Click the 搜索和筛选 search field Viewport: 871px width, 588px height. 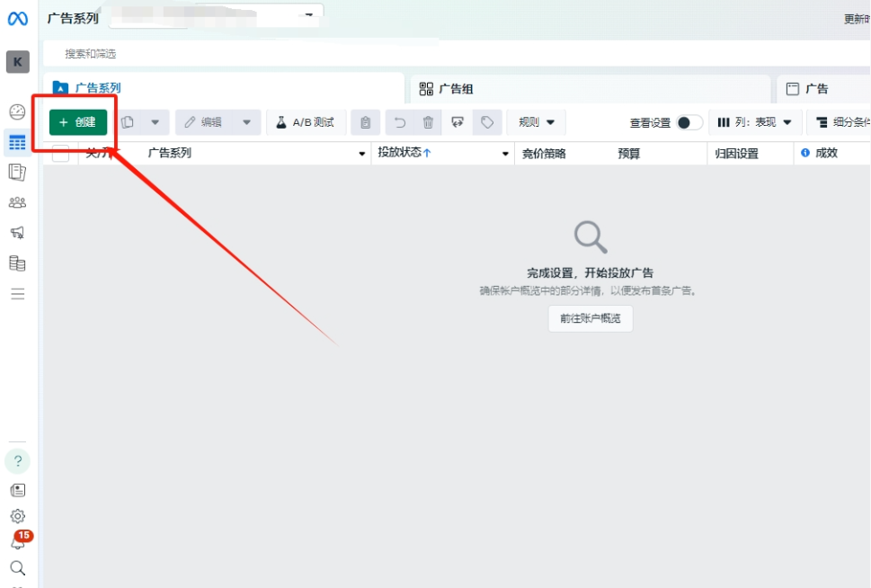(456, 54)
